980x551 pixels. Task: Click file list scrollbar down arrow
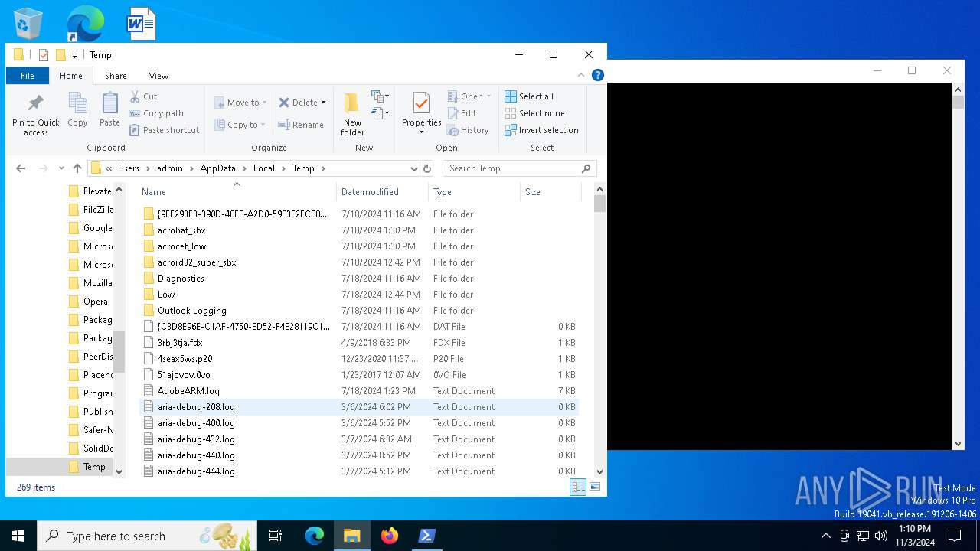click(x=599, y=472)
